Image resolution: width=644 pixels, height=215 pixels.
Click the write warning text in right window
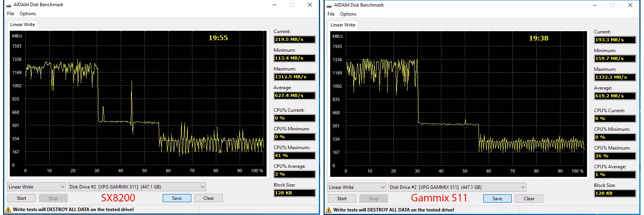pyautogui.click(x=394, y=210)
